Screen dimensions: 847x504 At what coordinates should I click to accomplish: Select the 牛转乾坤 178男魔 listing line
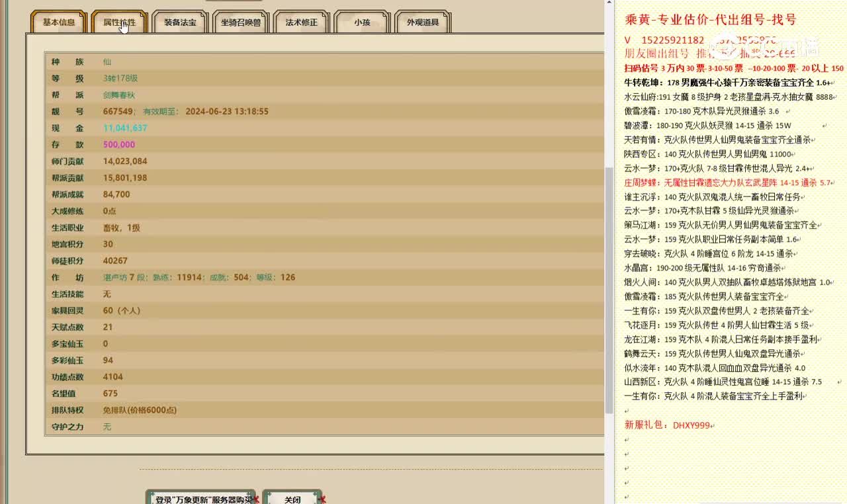pos(728,83)
